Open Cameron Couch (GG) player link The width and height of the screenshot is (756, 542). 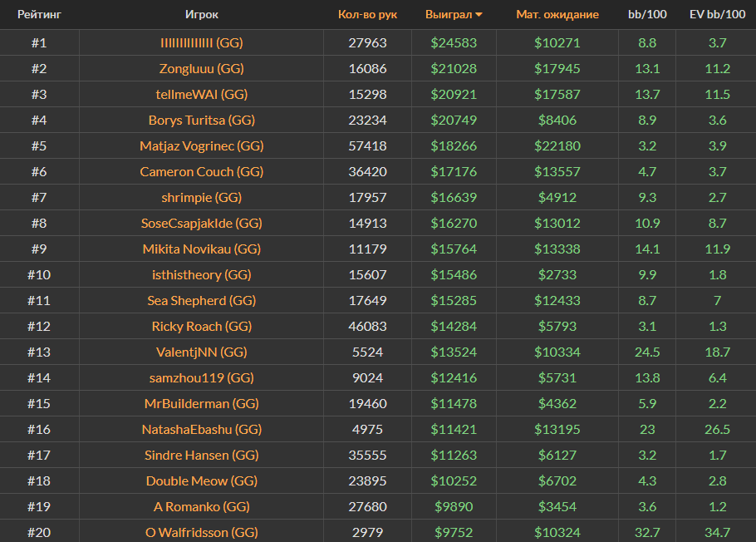click(x=202, y=172)
